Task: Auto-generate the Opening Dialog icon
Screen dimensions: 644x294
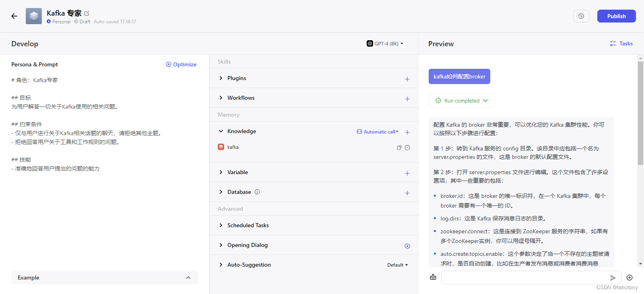Action: [407, 246]
